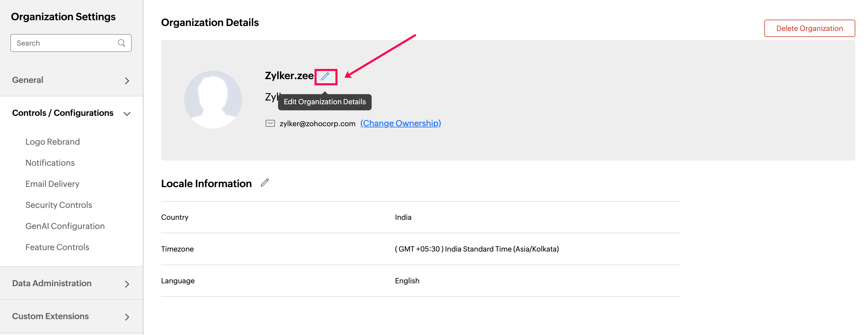Click the envelope icon beside email address
This screenshot has width=868, height=335.
point(270,123)
